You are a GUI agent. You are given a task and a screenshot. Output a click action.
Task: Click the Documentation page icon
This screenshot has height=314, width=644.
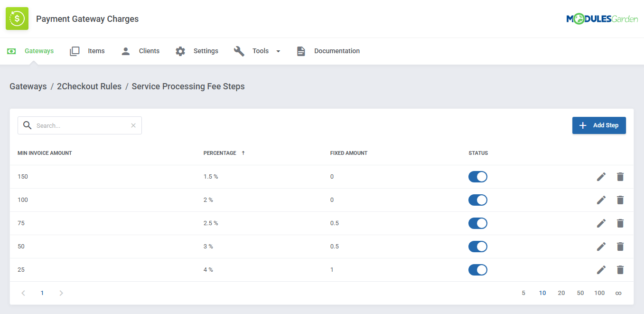(301, 50)
